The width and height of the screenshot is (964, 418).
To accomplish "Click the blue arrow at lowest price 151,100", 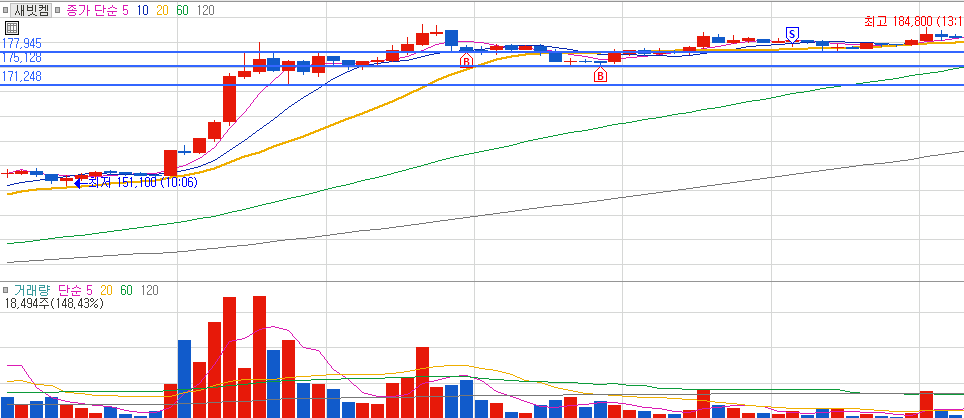I will tap(81, 183).
